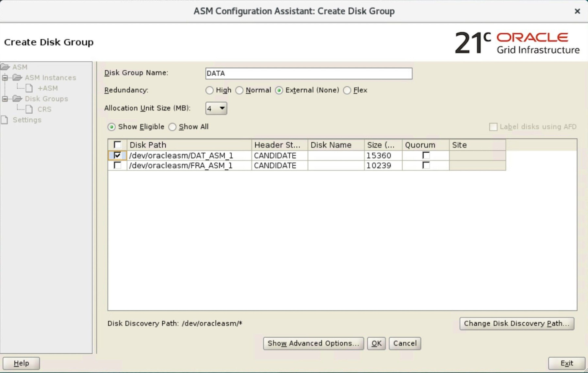The width and height of the screenshot is (588, 373).
Task: Sort by Disk Path column header
Action: 189,145
